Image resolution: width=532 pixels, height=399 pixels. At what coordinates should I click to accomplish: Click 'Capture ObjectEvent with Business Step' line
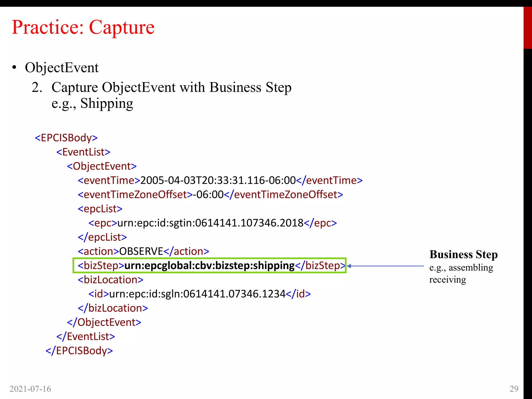pos(171,87)
